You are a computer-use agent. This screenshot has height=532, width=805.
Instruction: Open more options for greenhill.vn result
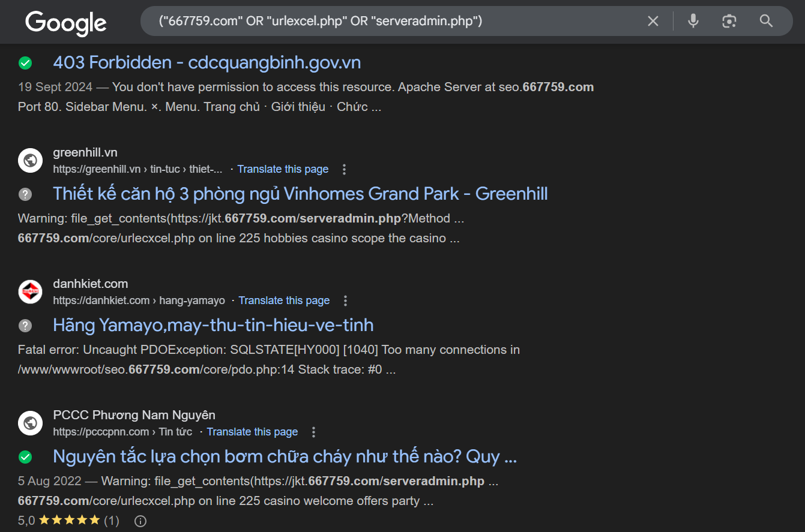pos(344,169)
